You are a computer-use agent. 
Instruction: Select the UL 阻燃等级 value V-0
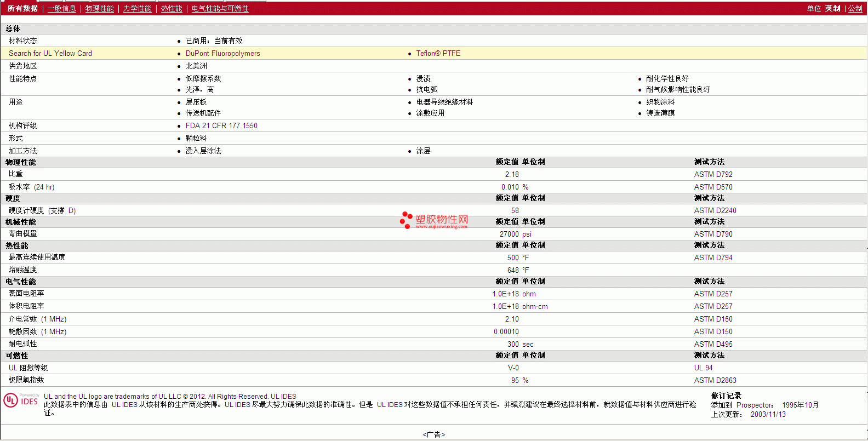513,368
